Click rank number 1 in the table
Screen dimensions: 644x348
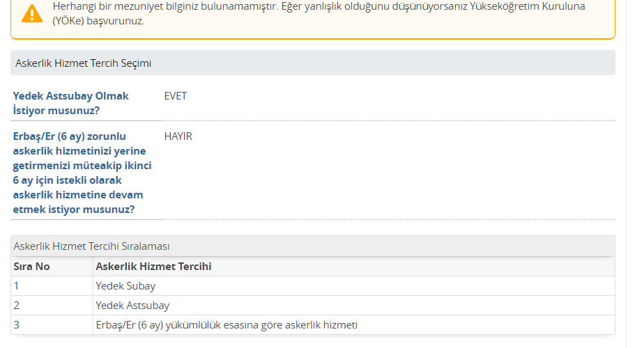16,286
